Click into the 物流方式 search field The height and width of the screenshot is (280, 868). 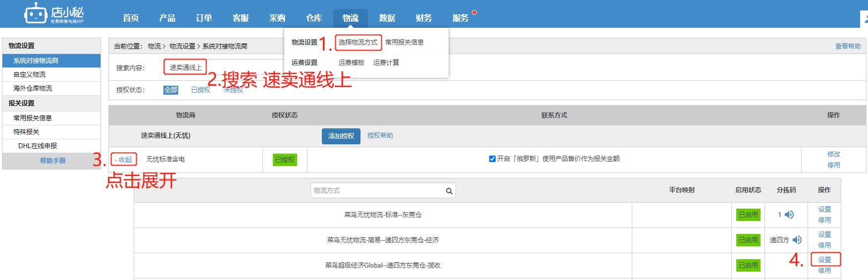[x=376, y=191]
